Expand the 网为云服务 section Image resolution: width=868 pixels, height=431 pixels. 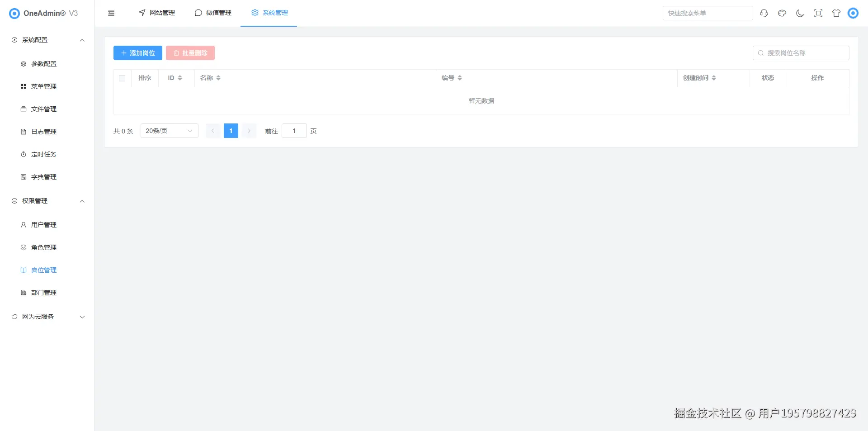pyautogui.click(x=47, y=317)
